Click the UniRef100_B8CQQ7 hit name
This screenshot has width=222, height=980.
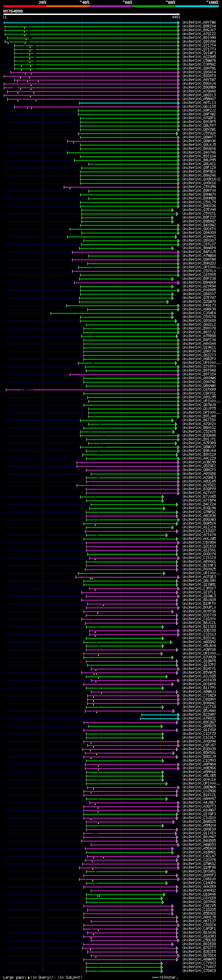(x=199, y=722)
